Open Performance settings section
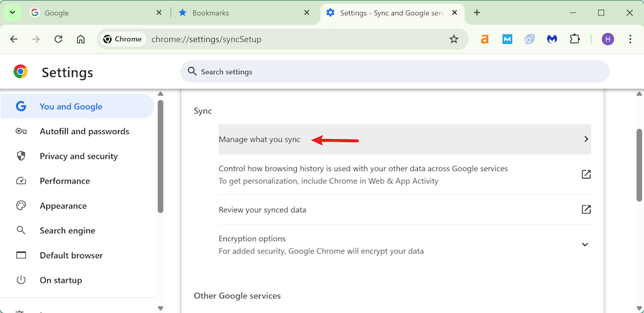The height and width of the screenshot is (313, 644). coord(77,181)
